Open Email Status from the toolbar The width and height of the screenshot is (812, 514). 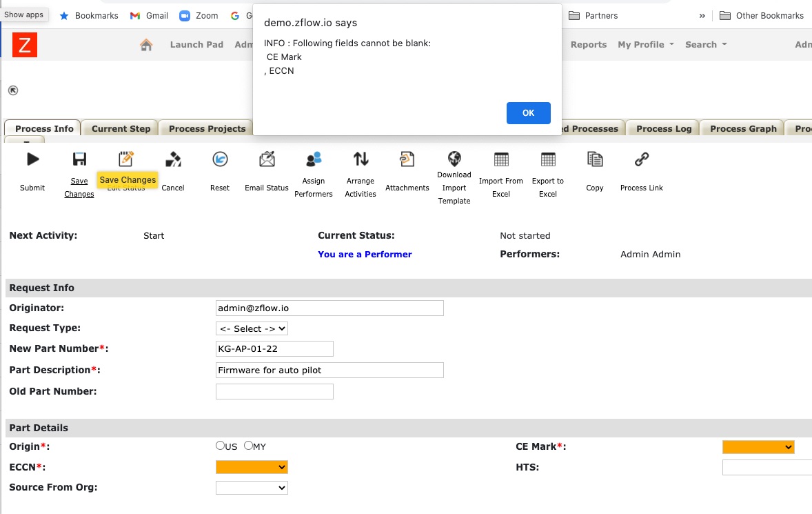[x=266, y=166]
